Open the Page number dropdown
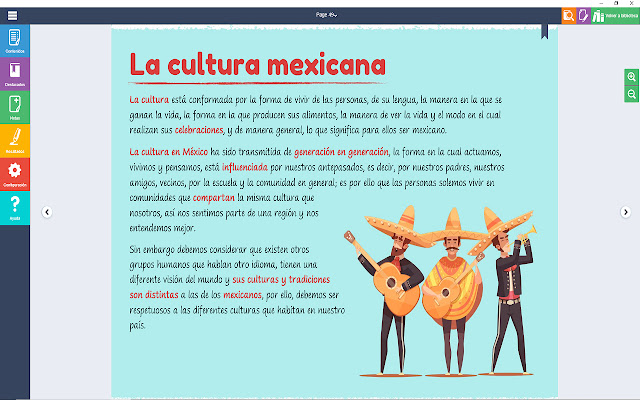640x400 pixels. click(326, 15)
